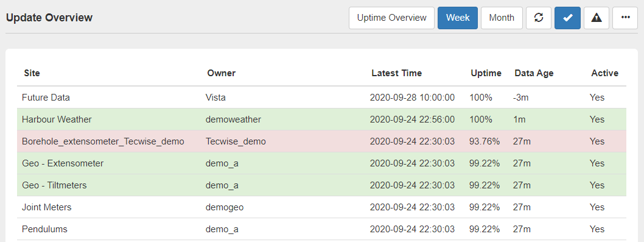Screen dimensions: 644x242
Task: Click Joint Meters 99.22% uptime
Action: pos(485,207)
